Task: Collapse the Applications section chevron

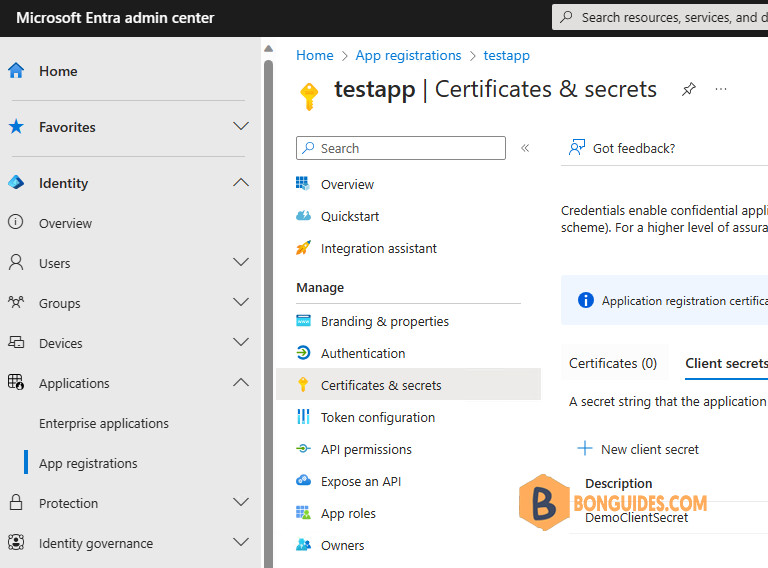Action: (x=241, y=382)
